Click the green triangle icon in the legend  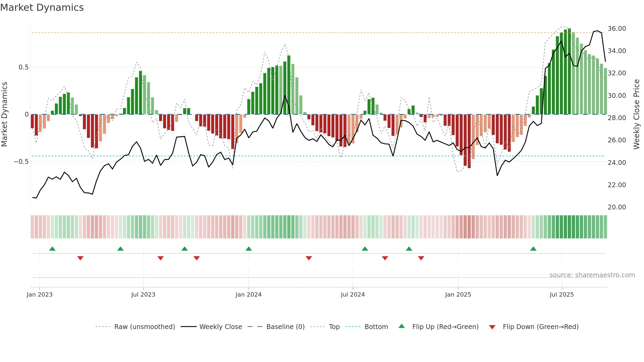point(402,326)
